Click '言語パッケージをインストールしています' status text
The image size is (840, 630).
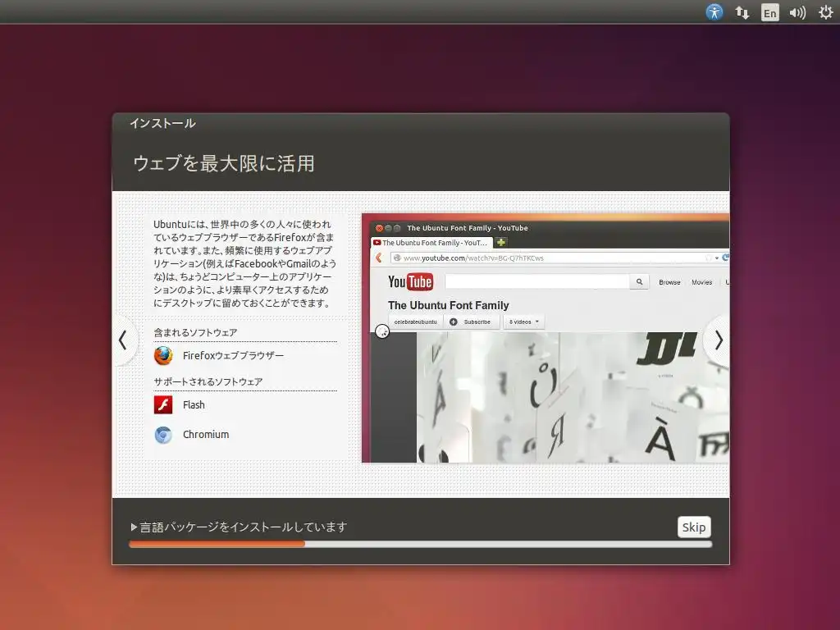(244, 527)
